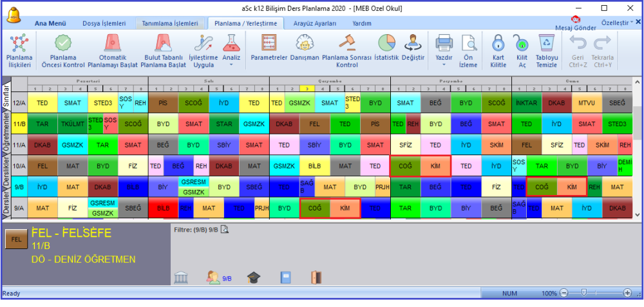The width and height of the screenshot is (644, 307).
Task: Click the zoom out minus button
Action: click(563, 293)
